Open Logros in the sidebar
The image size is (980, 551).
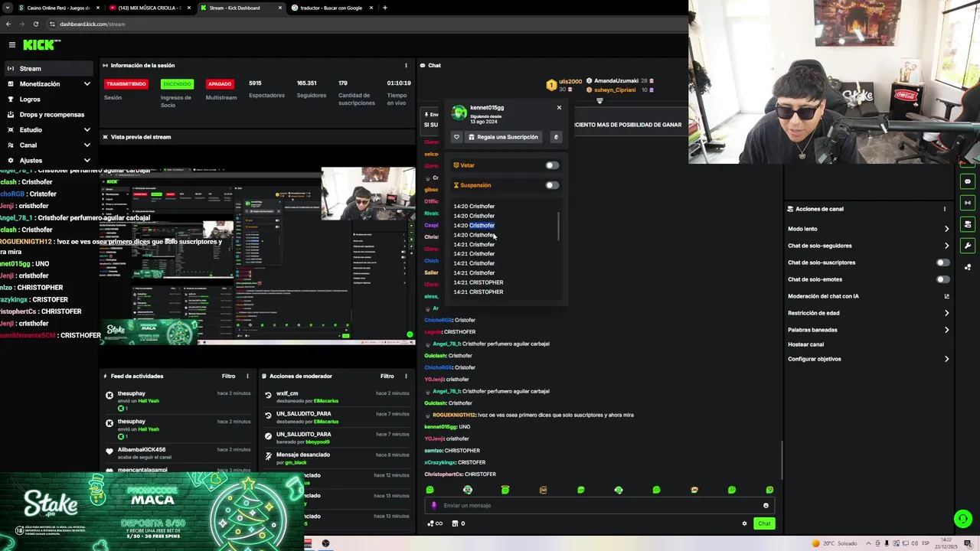[47, 99]
